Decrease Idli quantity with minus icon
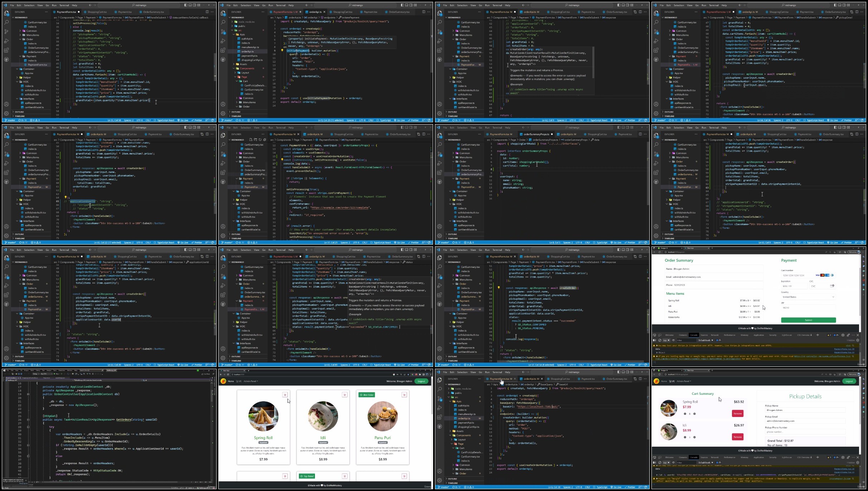The image size is (868, 491). point(685,437)
